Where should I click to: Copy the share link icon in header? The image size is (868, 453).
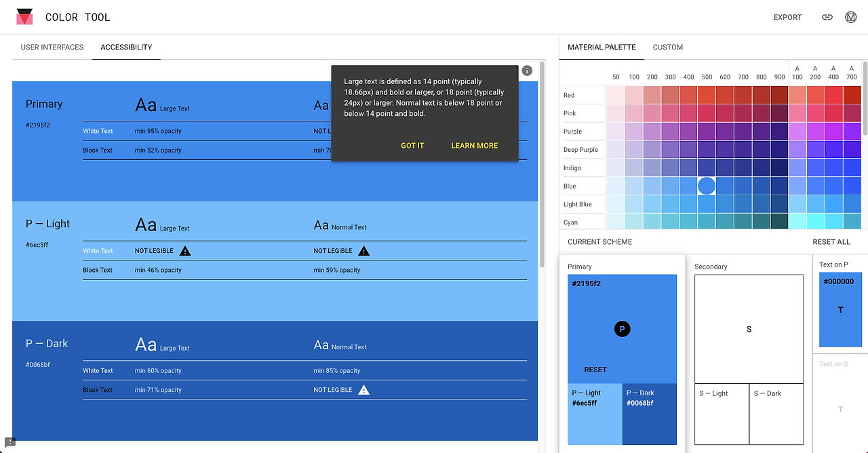[x=827, y=17]
